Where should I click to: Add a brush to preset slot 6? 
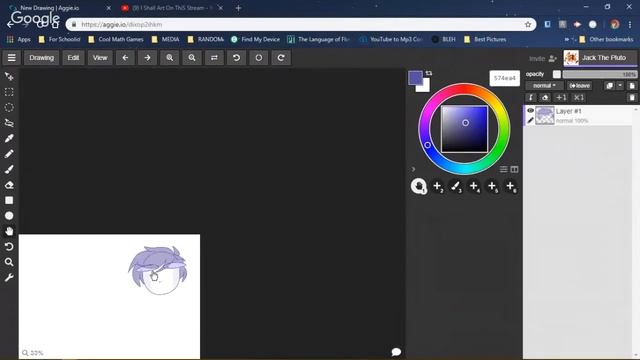(511, 186)
